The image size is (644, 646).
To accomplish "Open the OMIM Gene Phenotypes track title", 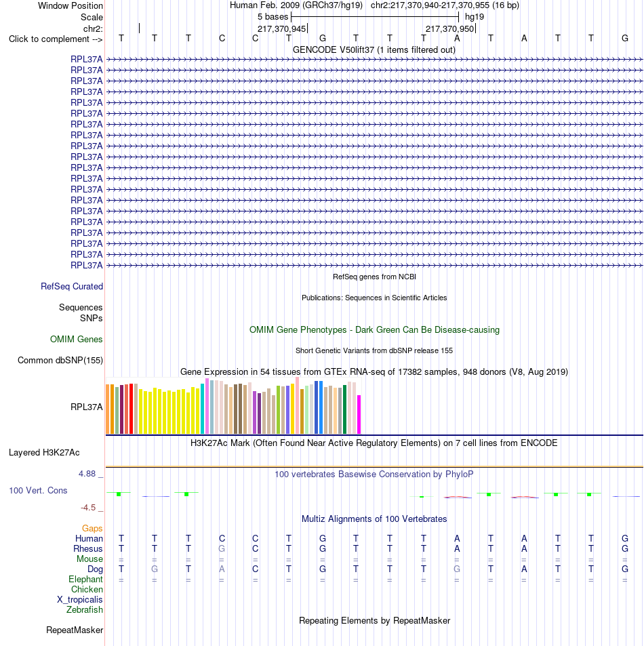I will click(x=374, y=330).
